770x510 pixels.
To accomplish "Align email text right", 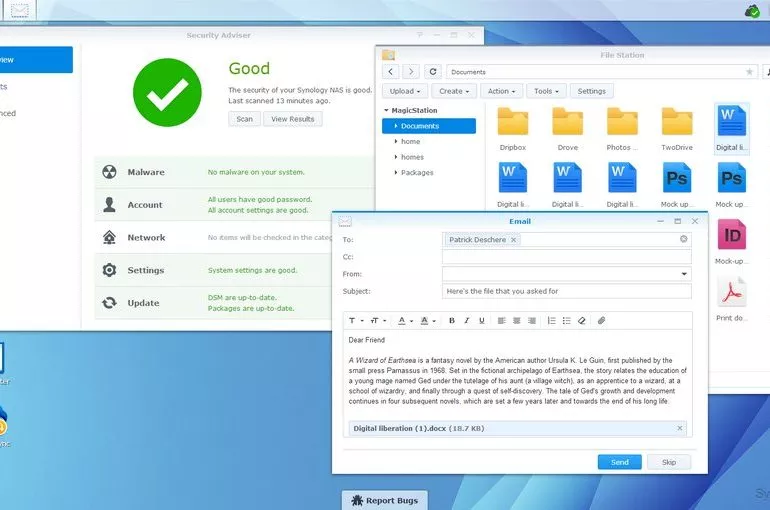I will click(532, 321).
